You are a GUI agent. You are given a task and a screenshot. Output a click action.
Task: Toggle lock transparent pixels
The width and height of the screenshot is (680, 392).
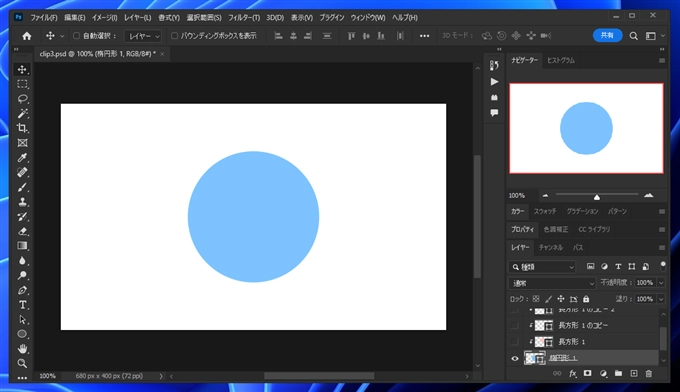(x=536, y=299)
